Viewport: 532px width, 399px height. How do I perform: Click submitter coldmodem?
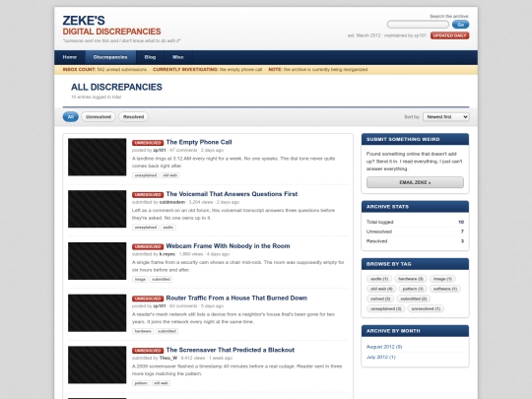tap(172, 202)
